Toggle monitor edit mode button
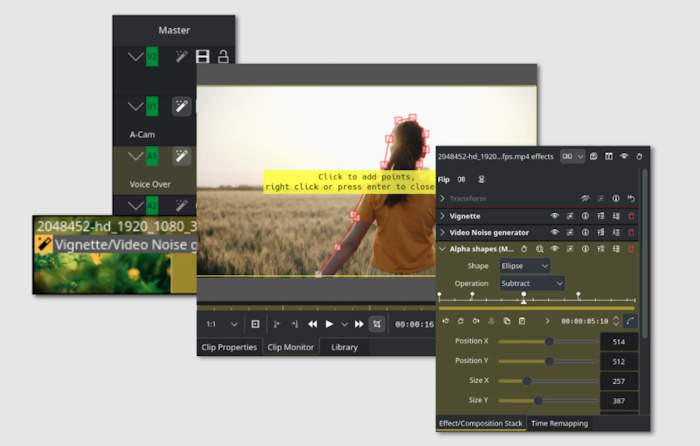The height and width of the screenshot is (446, 700). tap(377, 324)
